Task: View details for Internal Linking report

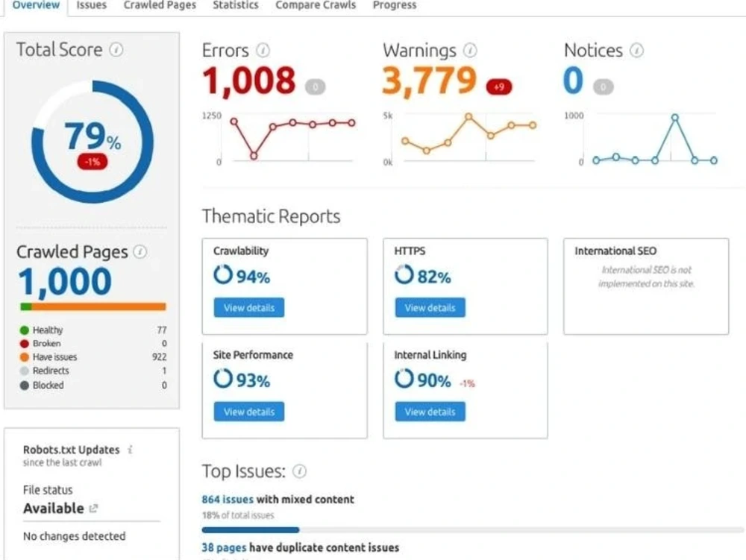Action: pyautogui.click(x=430, y=412)
